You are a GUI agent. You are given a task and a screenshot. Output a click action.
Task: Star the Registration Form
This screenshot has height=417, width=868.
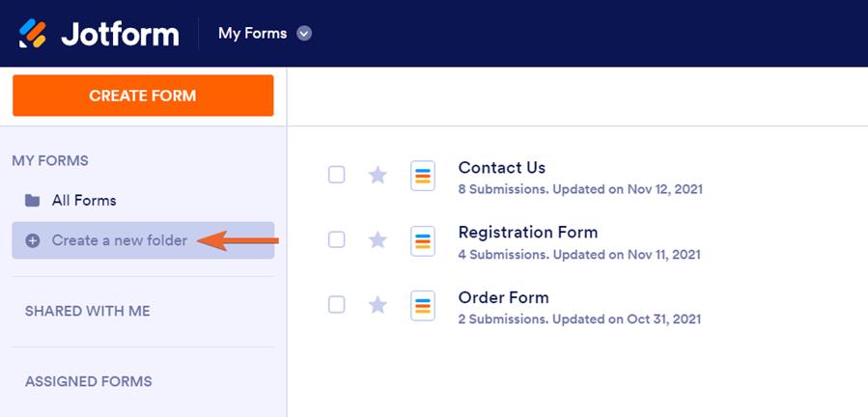[x=378, y=239]
